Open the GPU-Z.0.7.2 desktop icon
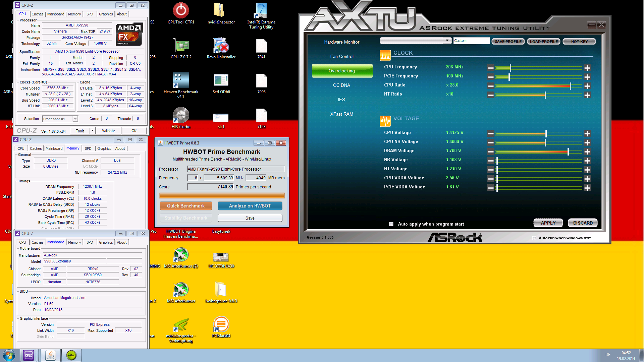The width and height of the screenshot is (644, 362). [181, 48]
